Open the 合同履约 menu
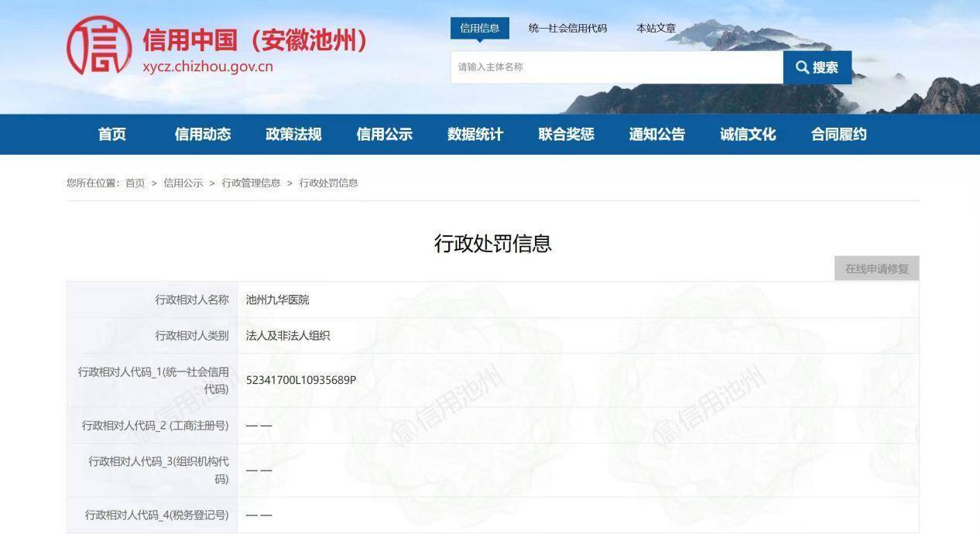The height and width of the screenshot is (534, 980). tap(837, 134)
